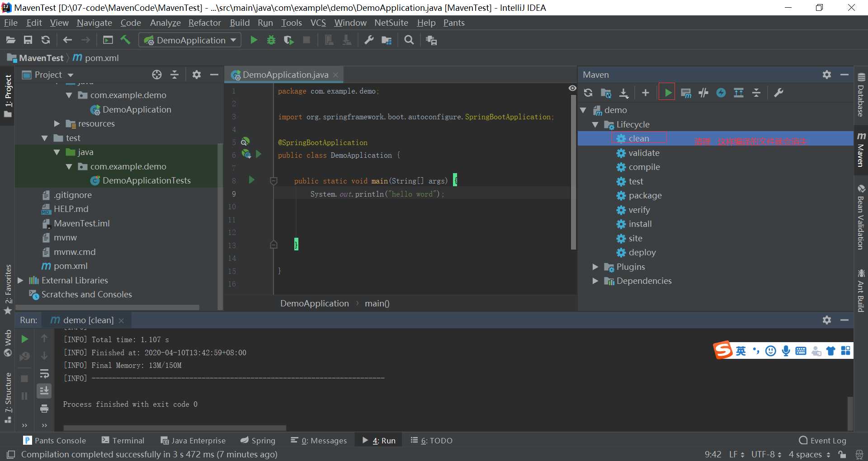Viewport: 868px width, 461px height.
Task: Click the Synchronize toolbar icon
Action: (x=46, y=40)
